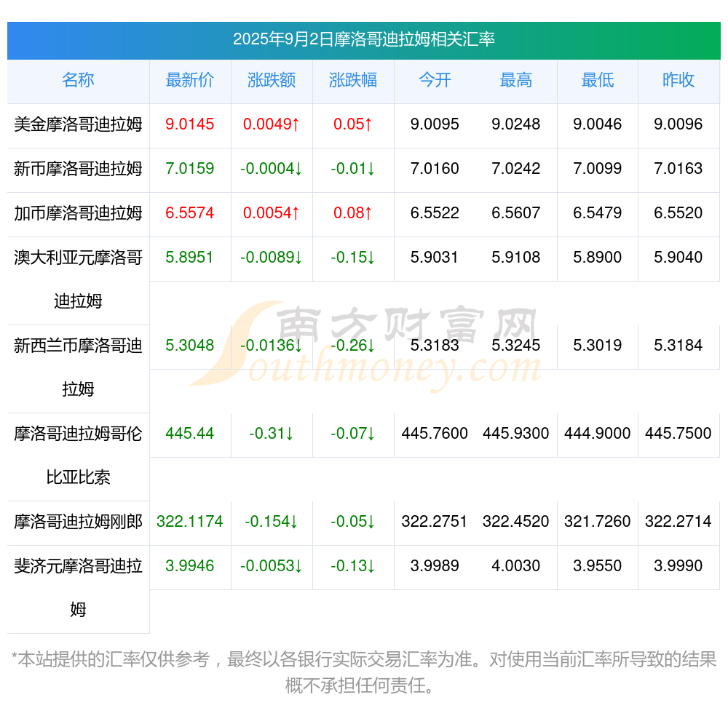728x708 pixels.
Task: Click the title 2025年9月2日摩洛哥迪拉姆相关汇率
Action: tap(363, 39)
